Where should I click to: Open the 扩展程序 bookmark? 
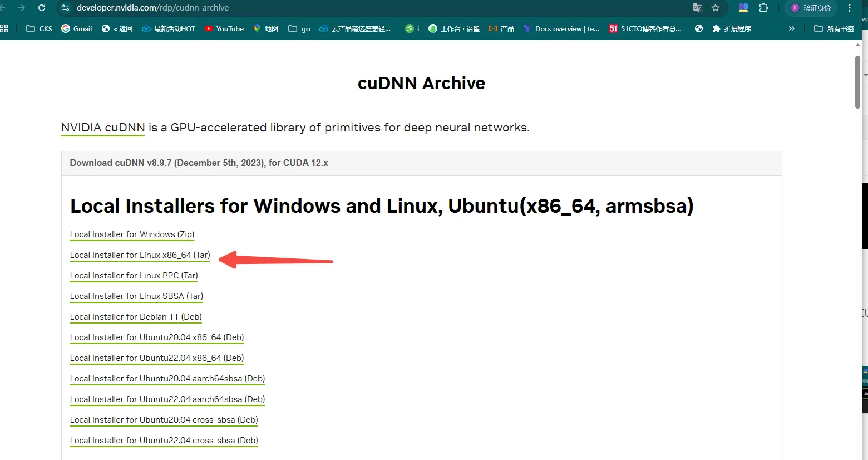[732, 28]
